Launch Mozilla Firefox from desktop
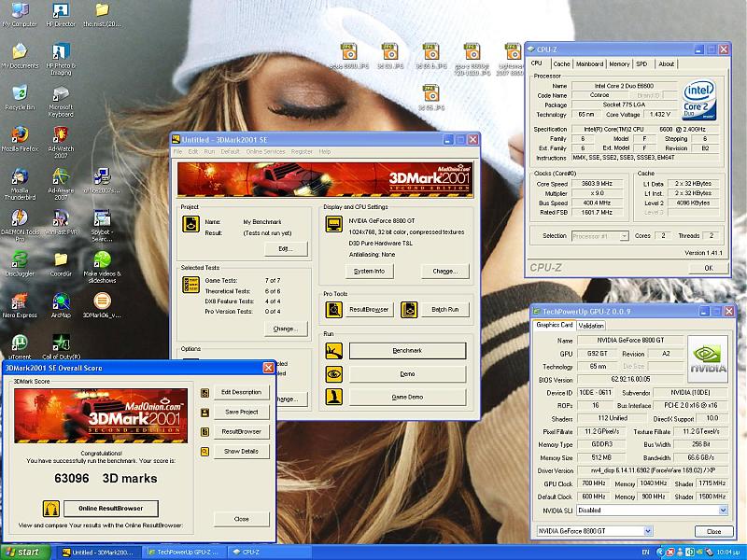This screenshot has height=560, width=747. coord(20,139)
